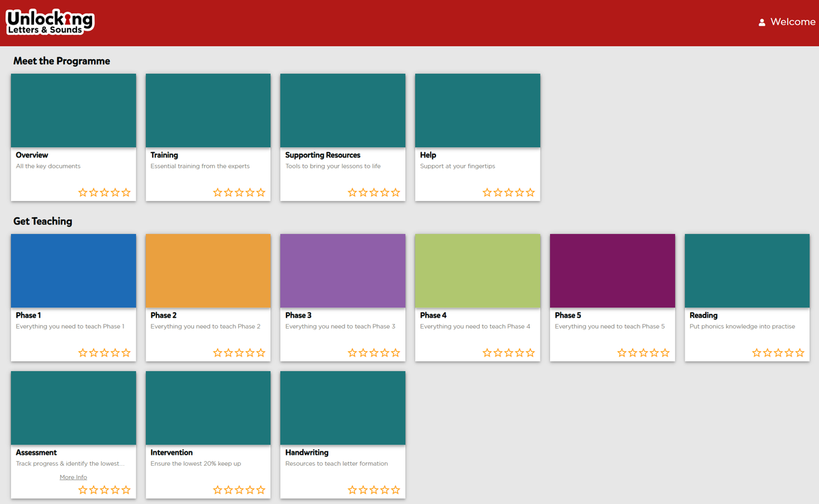Give Intervention four stars
This screenshot has width=819, height=504.
[x=250, y=490]
